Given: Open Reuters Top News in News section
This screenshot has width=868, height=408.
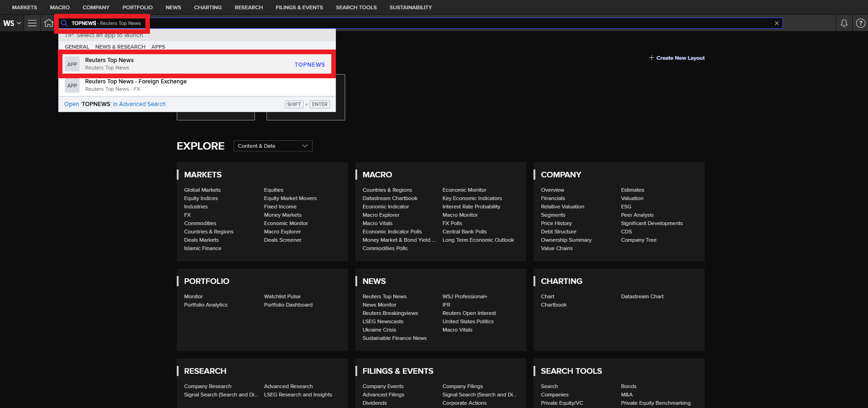Looking at the screenshot, I should pyautogui.click(x=384, y=296).
